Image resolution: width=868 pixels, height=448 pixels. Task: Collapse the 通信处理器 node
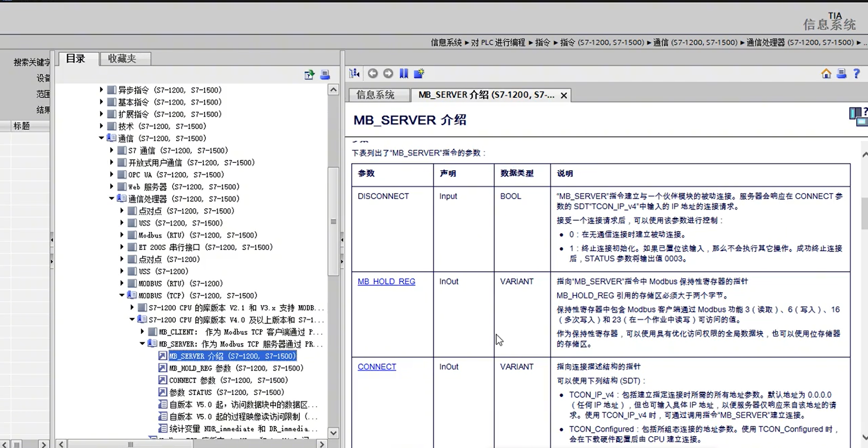coord(111,198)
